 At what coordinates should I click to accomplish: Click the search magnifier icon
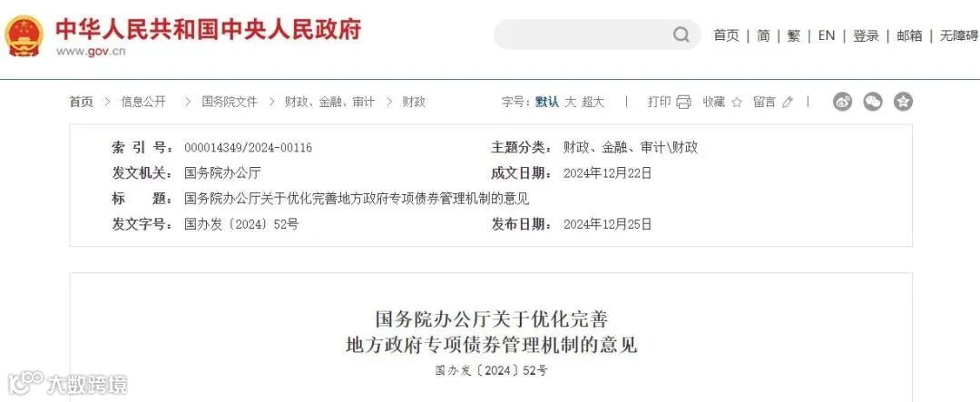[x=681, y=34]
